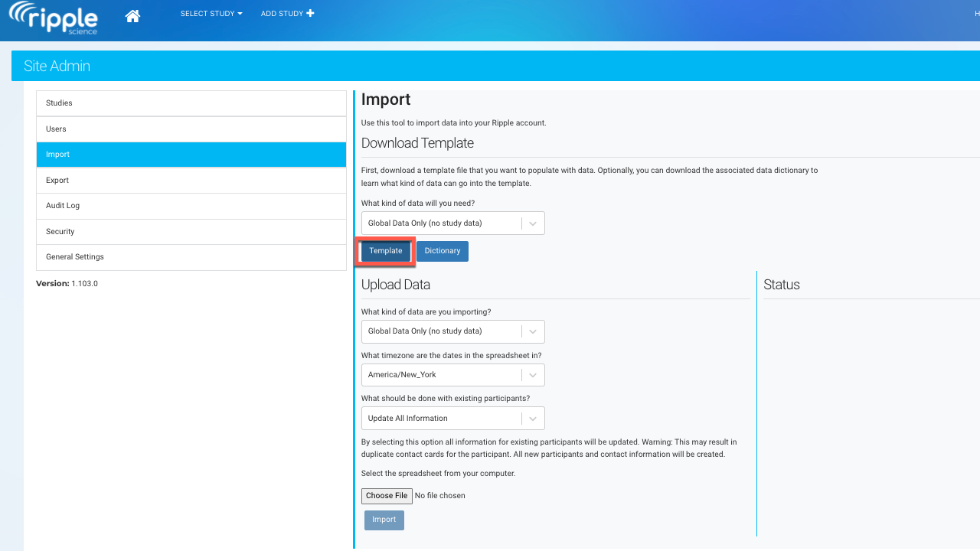Go to the Export section
Viewport: 980px width, 551px height.
pos(191,181)
